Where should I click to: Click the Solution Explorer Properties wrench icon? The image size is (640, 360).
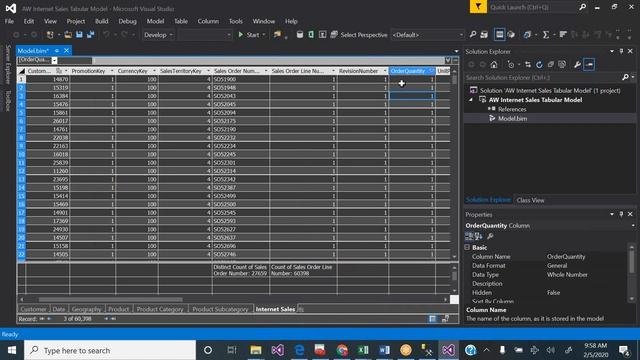point(577,64)
